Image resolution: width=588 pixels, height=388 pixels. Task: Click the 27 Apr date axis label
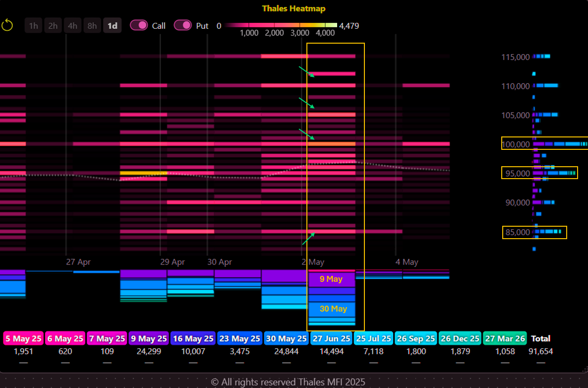[78, 262]
